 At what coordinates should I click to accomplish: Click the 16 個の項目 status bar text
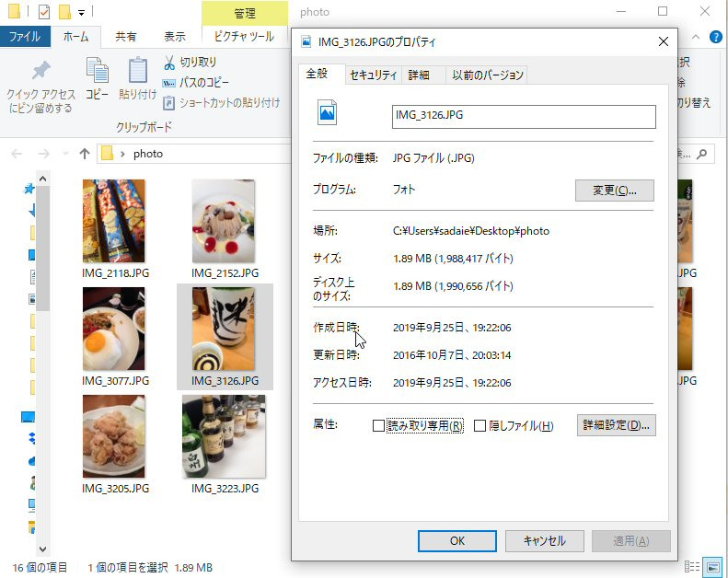40,567
